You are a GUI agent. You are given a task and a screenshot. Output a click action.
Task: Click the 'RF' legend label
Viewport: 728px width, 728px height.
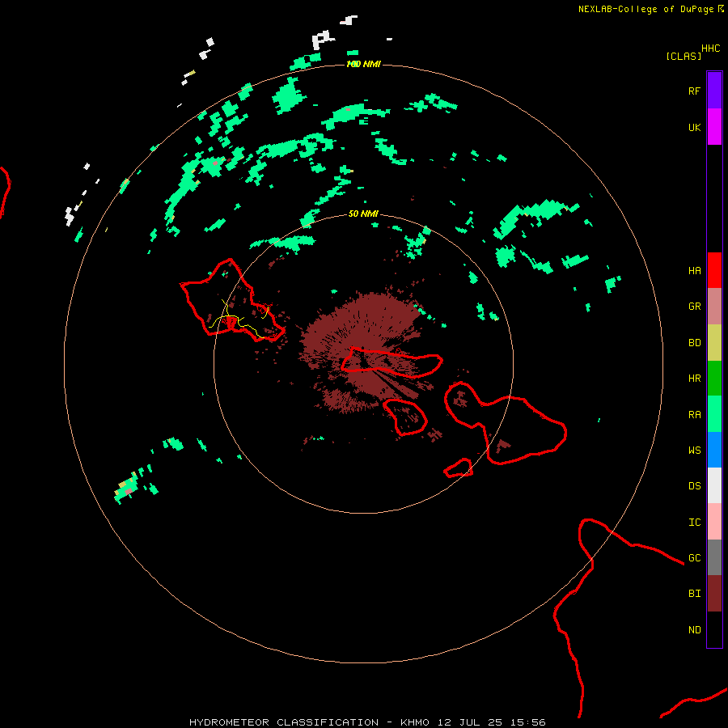(x=694, y=91)
